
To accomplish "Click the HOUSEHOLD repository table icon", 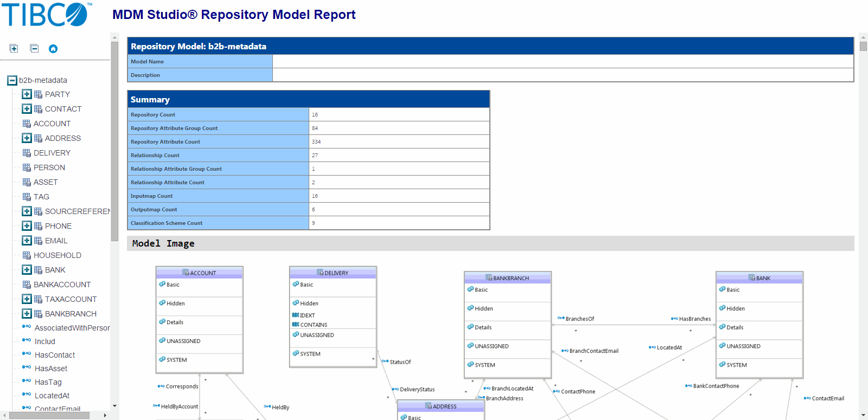I will [x=27, y=255].
